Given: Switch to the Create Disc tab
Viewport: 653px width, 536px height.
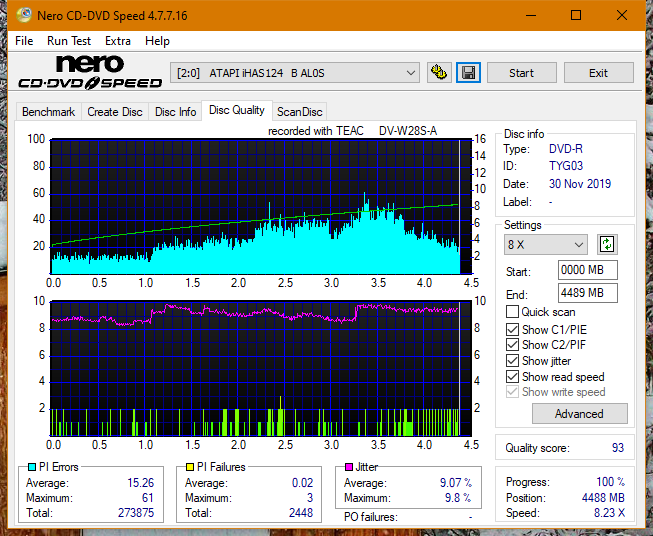Looking at the screenshot, I should pyautogui.click(x=115, y=112).
